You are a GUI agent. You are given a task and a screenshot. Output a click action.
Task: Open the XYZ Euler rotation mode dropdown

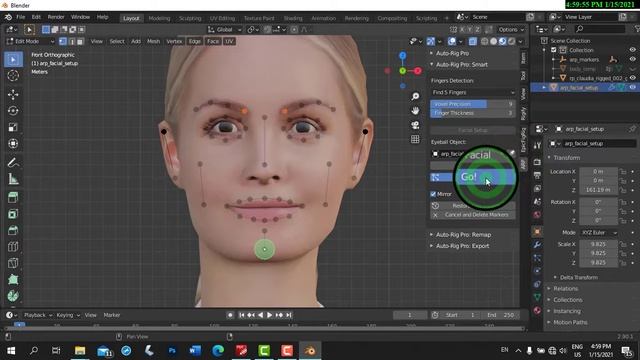[x=599, y=232]
